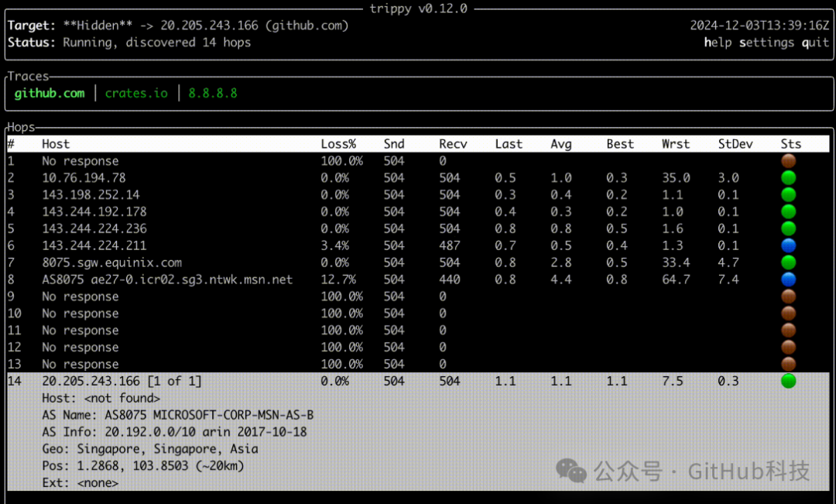
Task: Click the Pos 1.2868, 103.8503 line
Action: click(143, 465)
